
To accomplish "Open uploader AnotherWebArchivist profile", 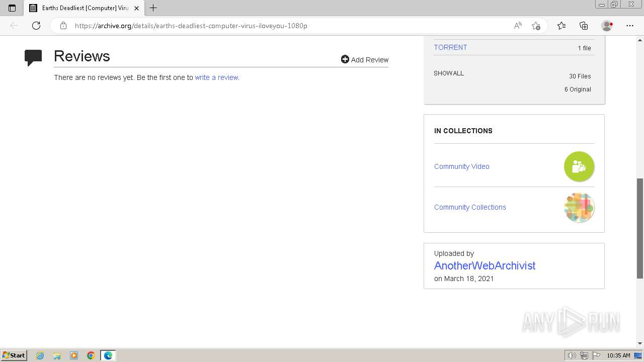I will pos(485,265).
